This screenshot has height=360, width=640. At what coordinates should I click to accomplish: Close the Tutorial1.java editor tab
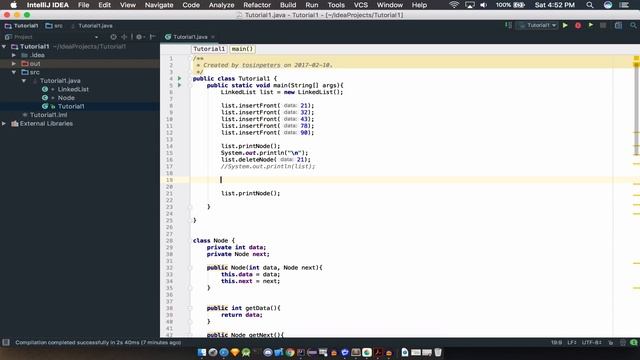[213, 37]
